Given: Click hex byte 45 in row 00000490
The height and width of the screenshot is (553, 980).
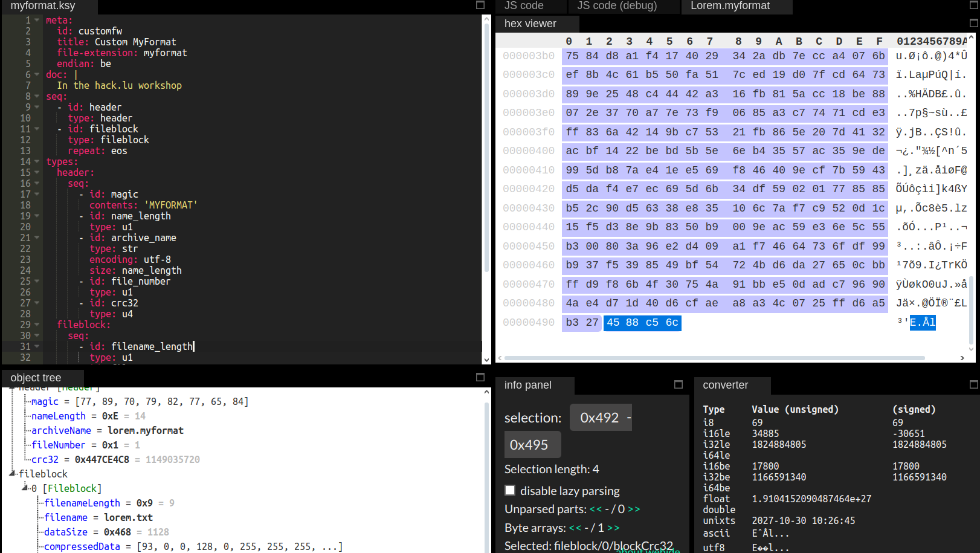Looking at the screenshot, I should point(613,322).
